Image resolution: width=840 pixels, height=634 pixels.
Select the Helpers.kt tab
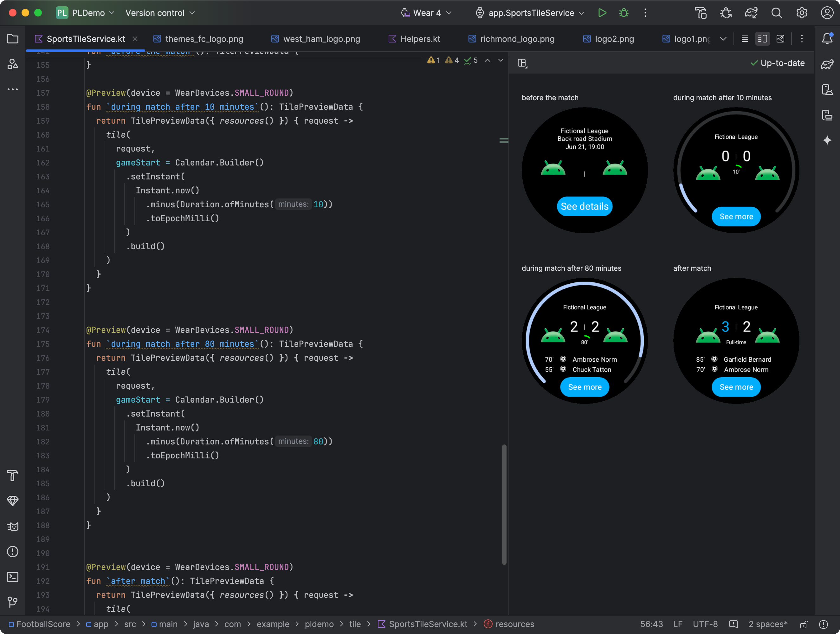click(414, 38)
